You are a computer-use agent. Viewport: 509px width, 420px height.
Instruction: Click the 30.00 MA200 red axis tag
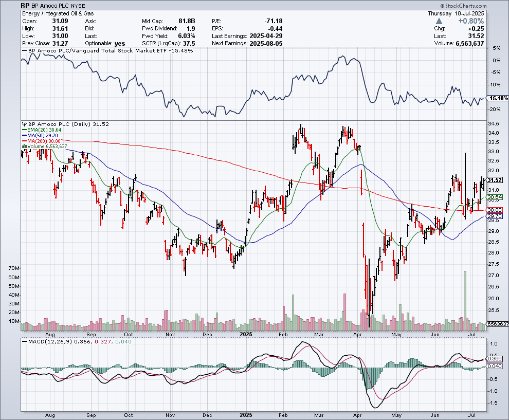pos(495,210)
